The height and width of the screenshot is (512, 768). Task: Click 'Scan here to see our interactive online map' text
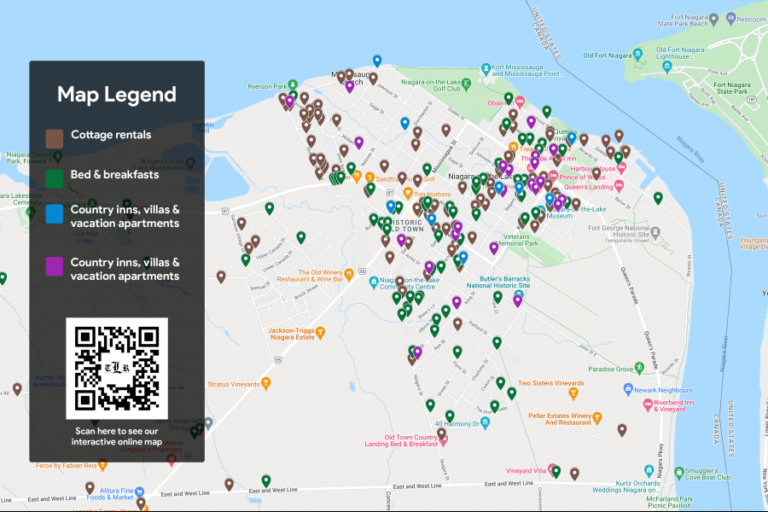117,436
